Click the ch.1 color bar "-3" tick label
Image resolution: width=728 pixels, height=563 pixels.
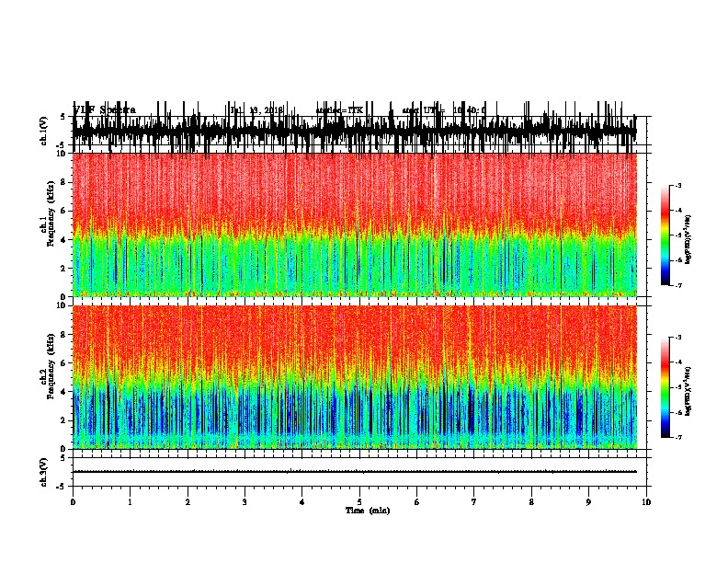677,185
